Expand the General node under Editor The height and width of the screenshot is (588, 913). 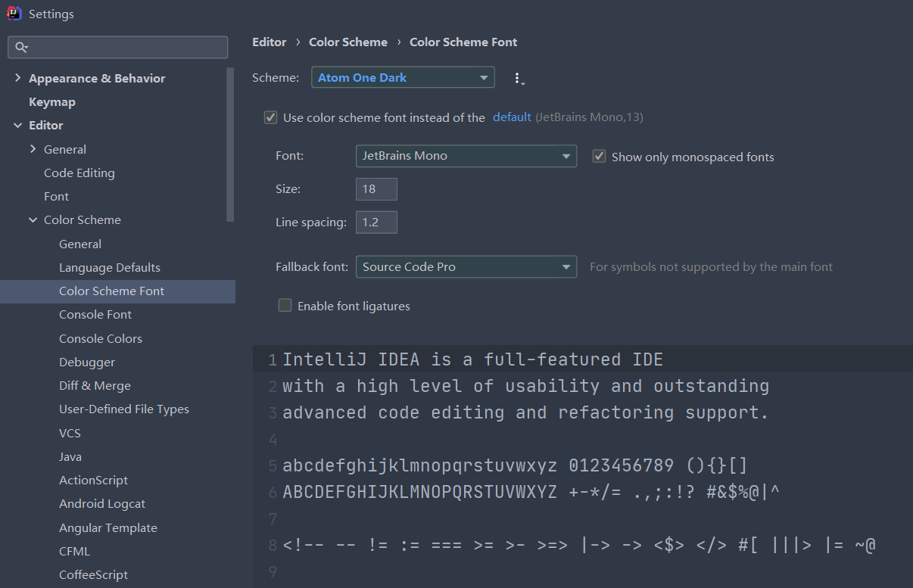33,149
